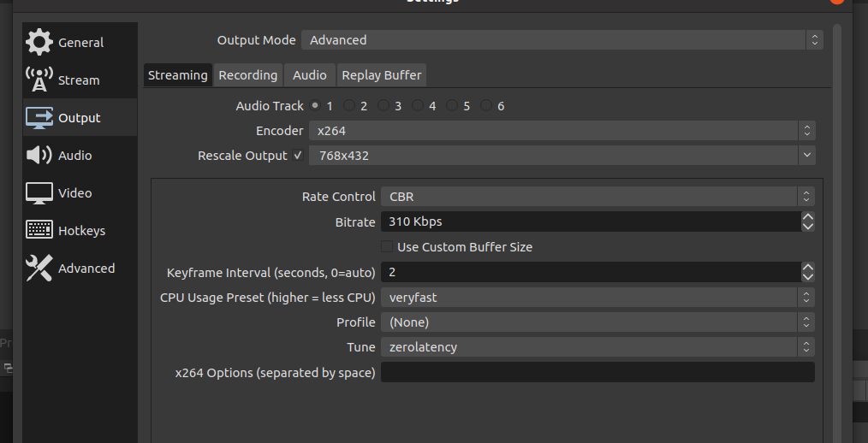Open the Profile (None) dropdown
868x443 pixels.
tap(597, 322)
